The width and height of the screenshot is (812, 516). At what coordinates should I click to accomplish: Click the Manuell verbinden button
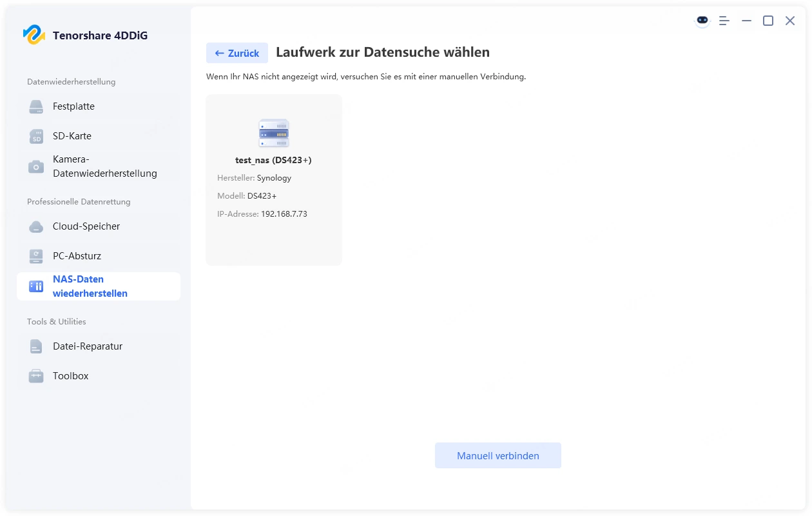click(x=498, y=455)
